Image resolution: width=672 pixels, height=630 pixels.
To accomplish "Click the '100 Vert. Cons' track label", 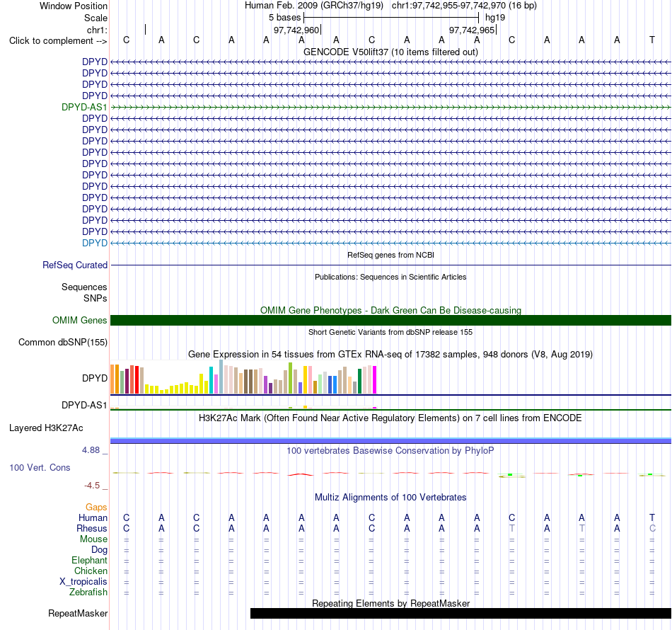I will click(x=40, y=468).
